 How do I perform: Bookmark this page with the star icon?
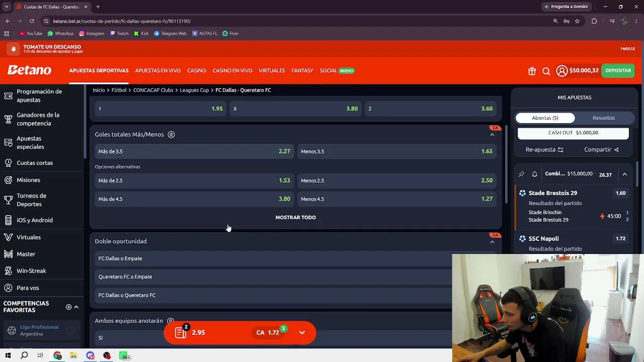[x=577, y=21]
